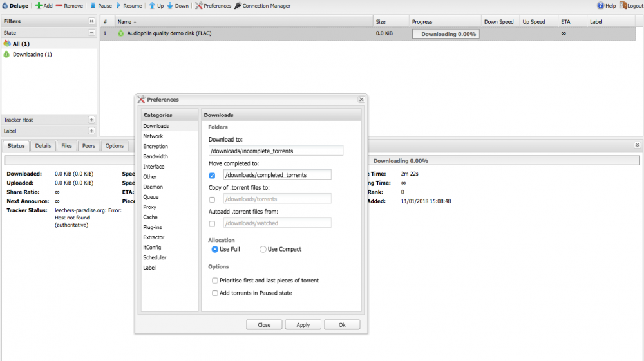The image size is (644, 361).
Task: Enable Prioritise first and last pieces
Action: tap(215, 281)
